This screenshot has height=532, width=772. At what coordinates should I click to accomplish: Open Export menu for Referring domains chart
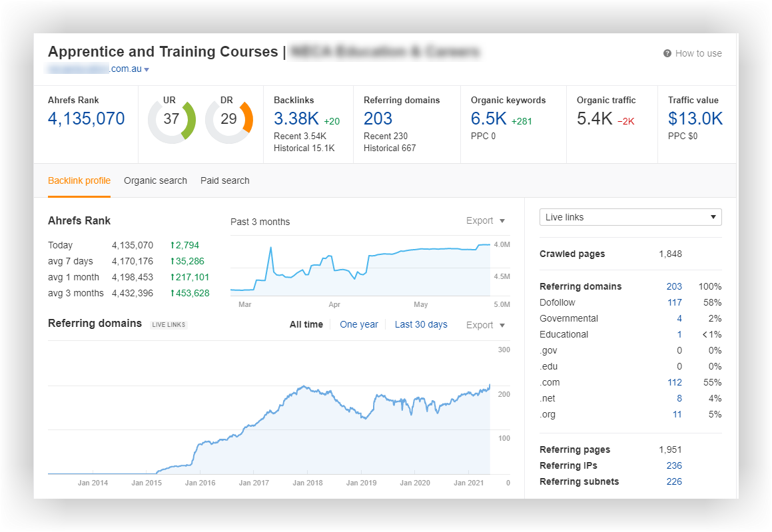[x=485, y=325]
